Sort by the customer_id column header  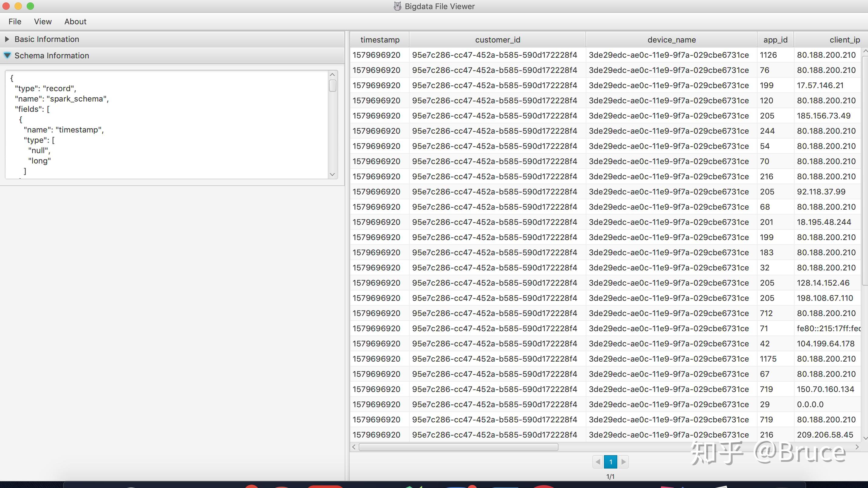[x=497, y=40]
